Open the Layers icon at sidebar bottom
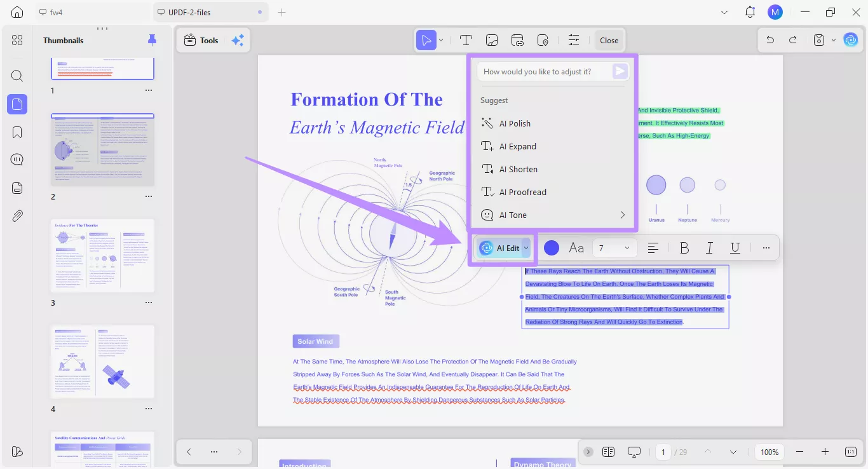The width and height of the screenshot is (868, 469). (x=17, y=451)
